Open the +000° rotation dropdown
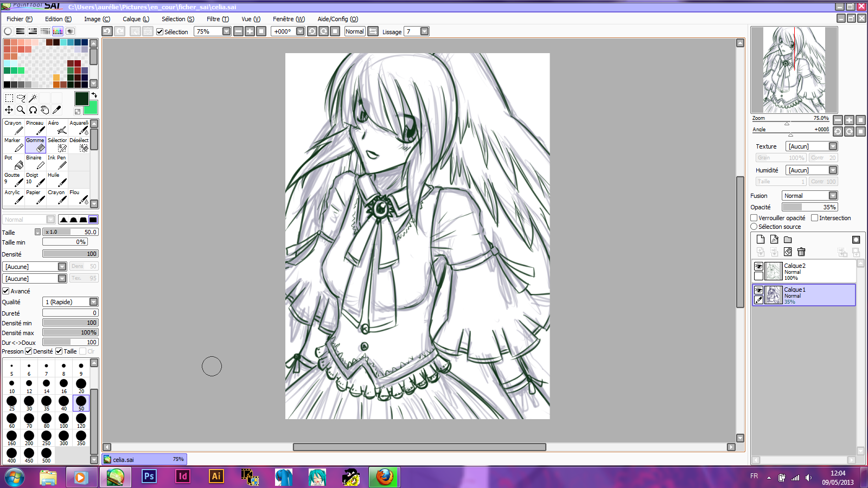Image resolution: width=868 pixels, height=488 pixels. (301, 31)
